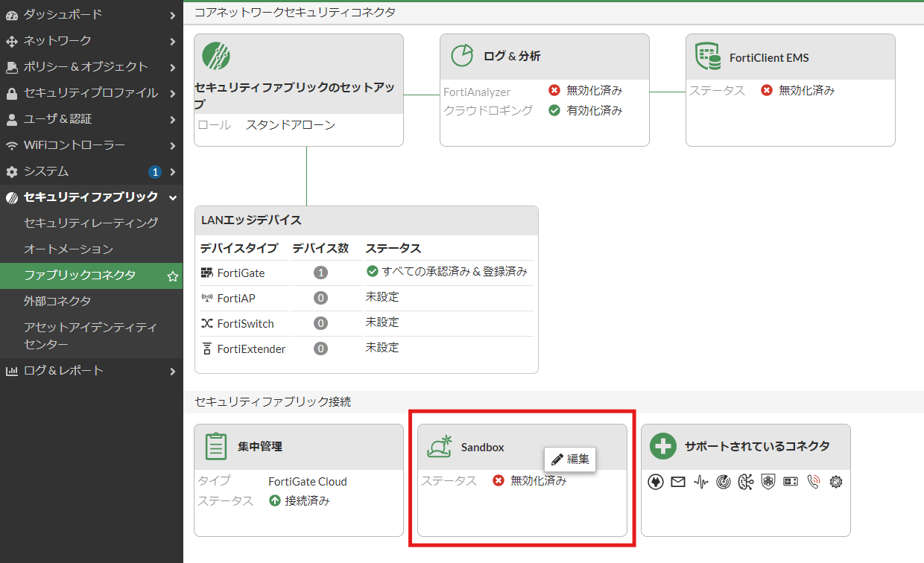Click the Central Management card title
This screenshot has height=563, width=924.
(x=260, y=447)
